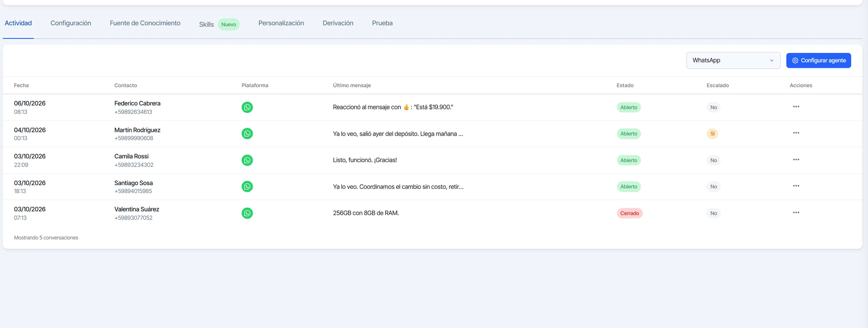This screenshot has height=328, width=868.
Task: Click the Sí escalated badge for Martín Rodríguez
Action: pyautogui.click(x=712, y=134)
